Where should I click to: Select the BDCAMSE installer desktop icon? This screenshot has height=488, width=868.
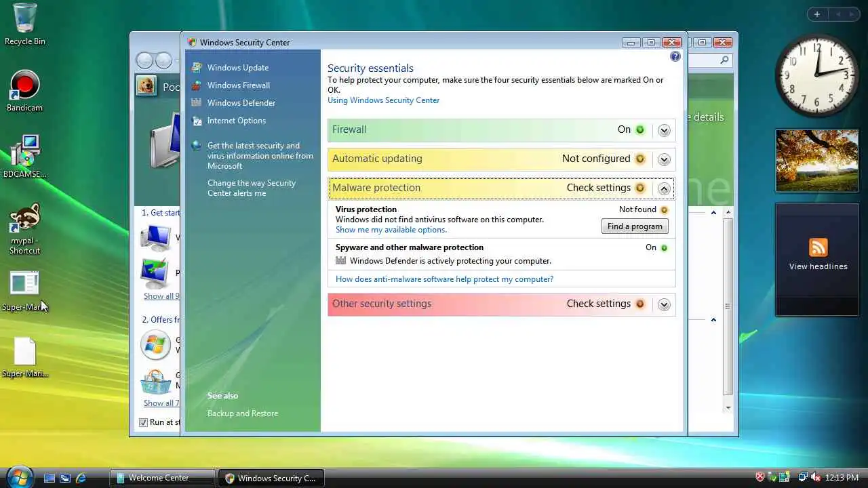[x=25, y=150]
